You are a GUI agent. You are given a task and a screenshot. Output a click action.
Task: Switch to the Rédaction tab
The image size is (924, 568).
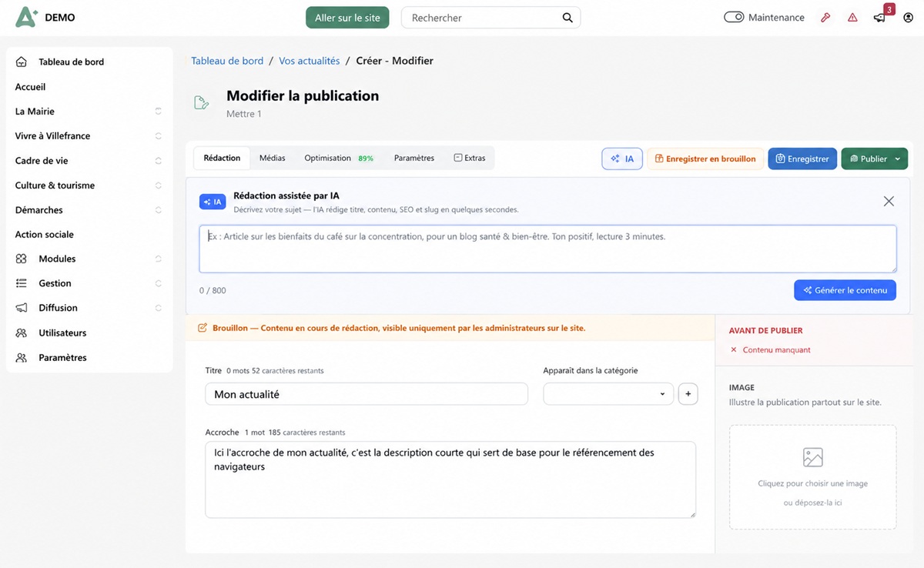point(222,158)
